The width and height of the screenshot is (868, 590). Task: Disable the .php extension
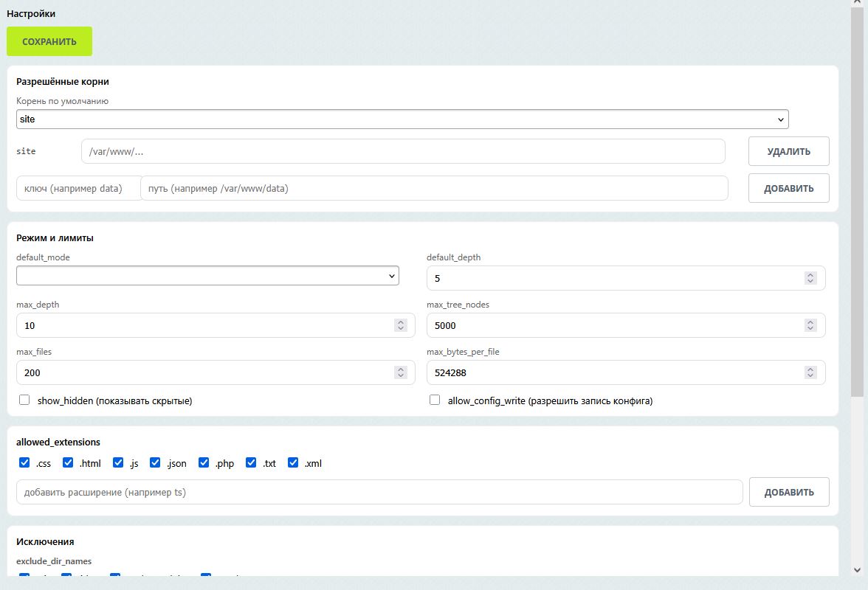[x=204, y=462]
